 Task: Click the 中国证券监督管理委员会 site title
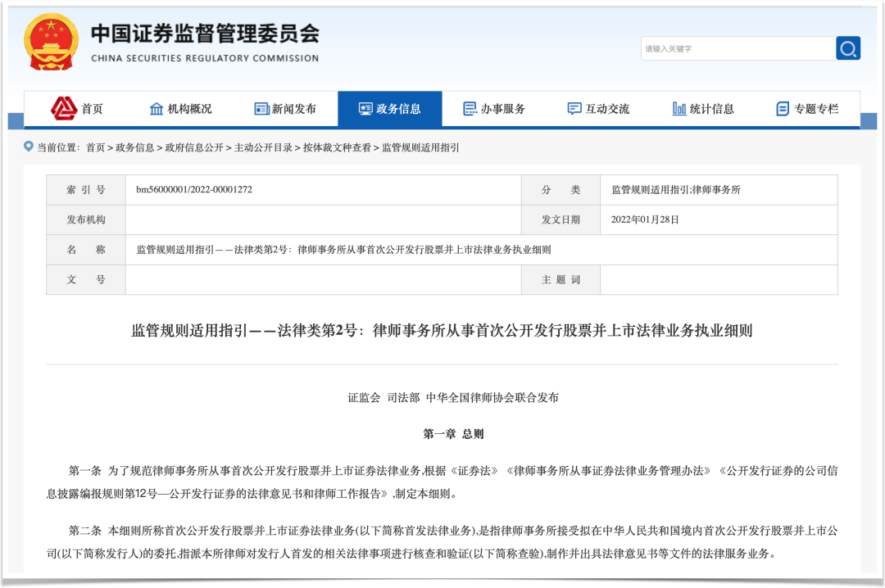point(205,34)
